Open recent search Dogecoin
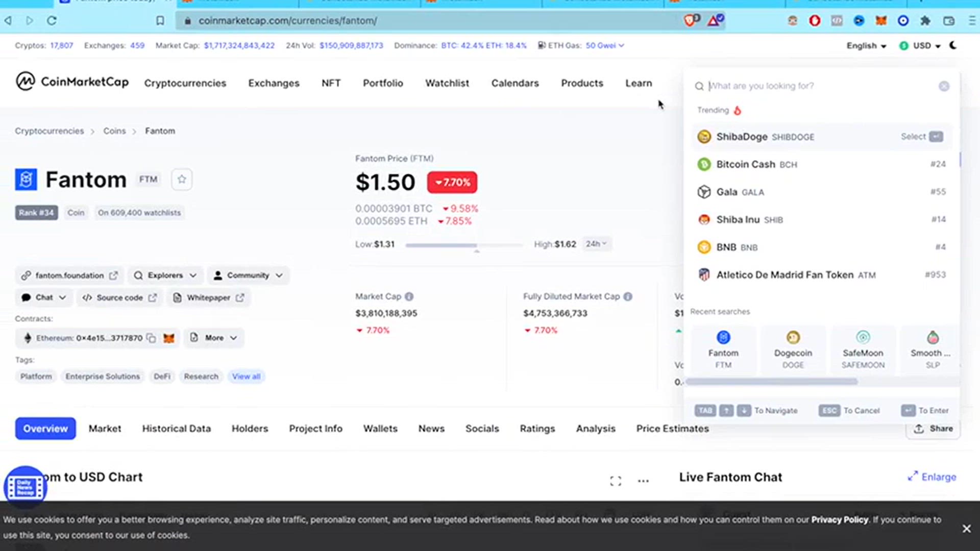Screen dimensions: 980x551 pyautogui.click(x=793, y=350)
